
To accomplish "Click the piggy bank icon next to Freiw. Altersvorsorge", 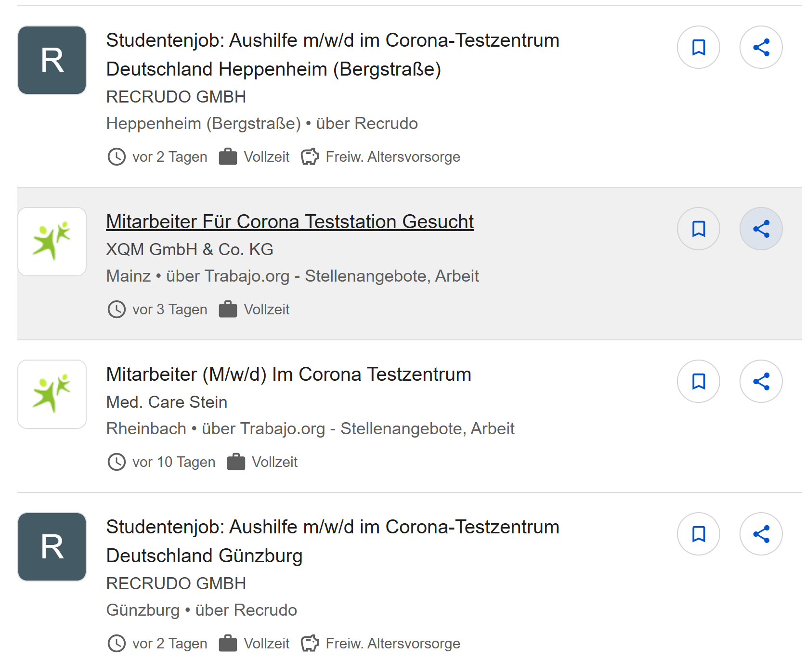I will [x=311, y=156].
